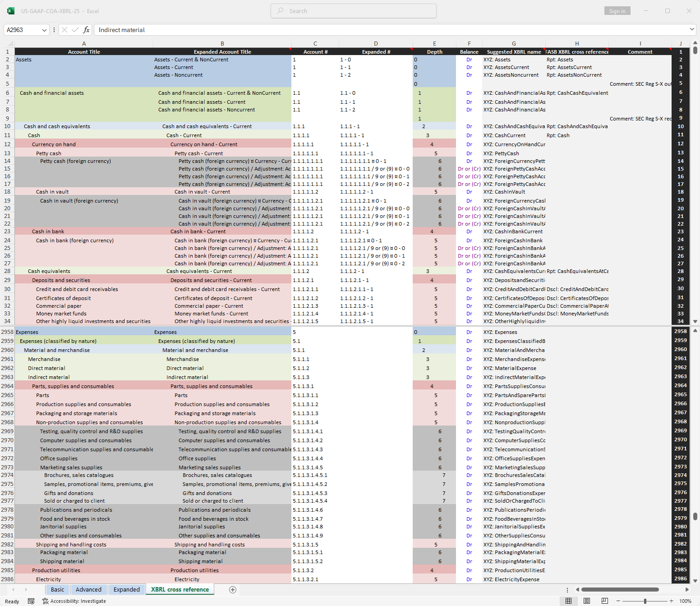This screenshot has height=606, width=700.
Task: Click the formula bar confirm checkmark icon
Action: pos(75,30)
